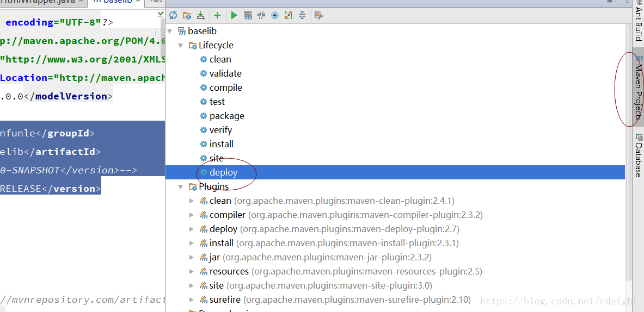Select the test lifecycle goal gear icon
This screenshot has height=312, width=644.
click(203, 102)
